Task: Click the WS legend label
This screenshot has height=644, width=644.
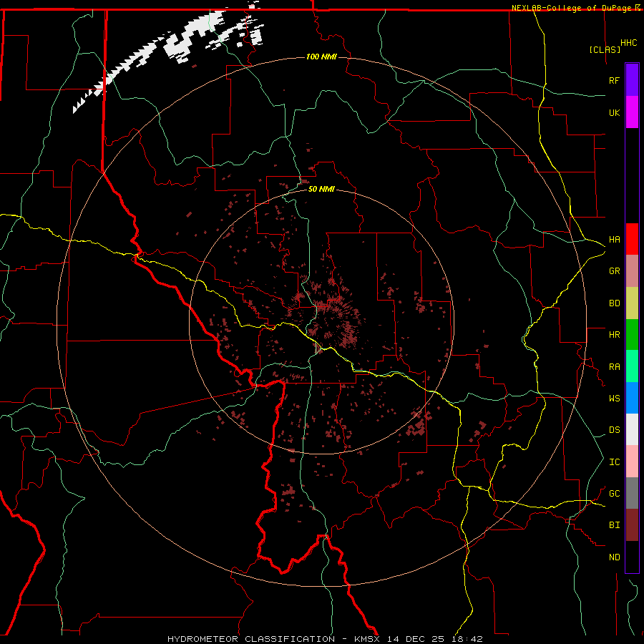Action: [x=614, y=398]
